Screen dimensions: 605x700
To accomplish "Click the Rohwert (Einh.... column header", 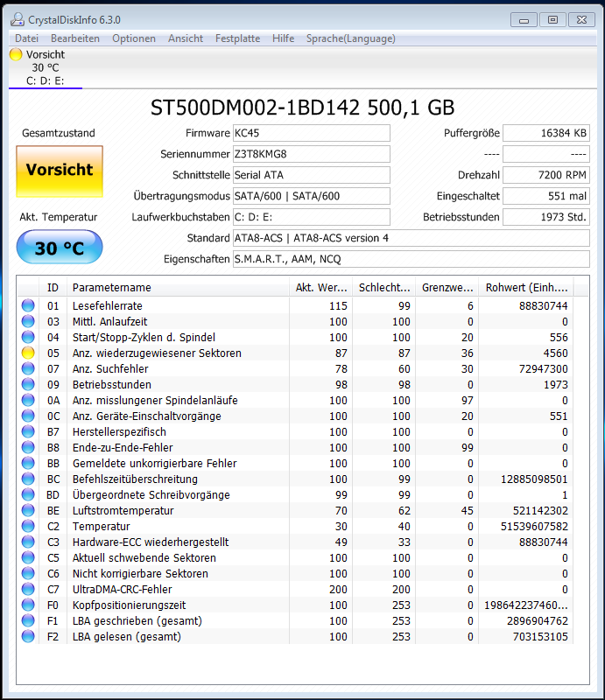I will coord(526,288).
